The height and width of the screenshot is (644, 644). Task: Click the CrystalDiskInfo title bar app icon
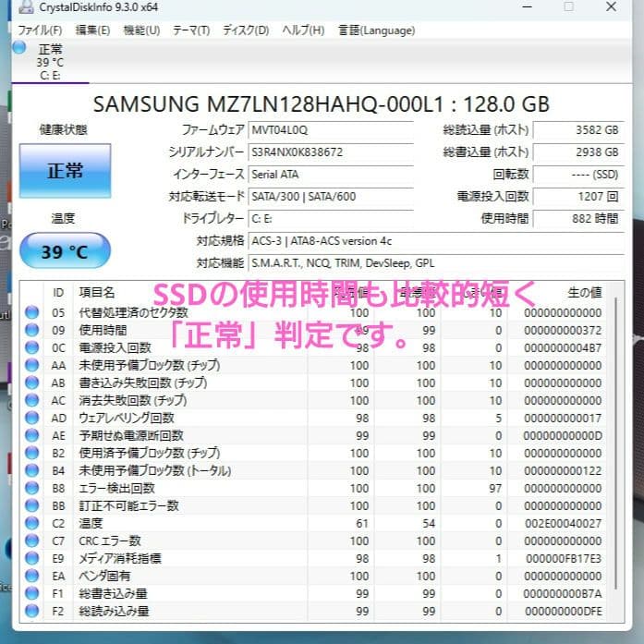[x=26, y=7]
